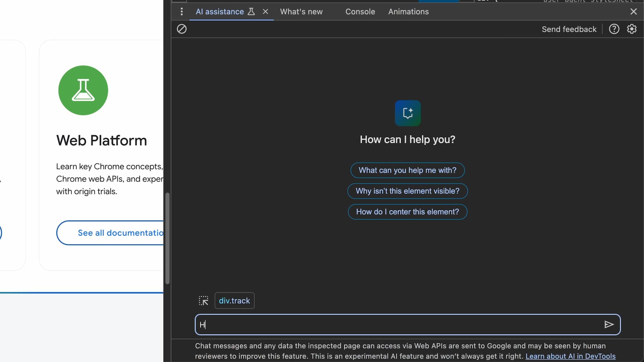Click the AI sparkle chat logo
Screen dimensions: 644x362
coord(408,113)
